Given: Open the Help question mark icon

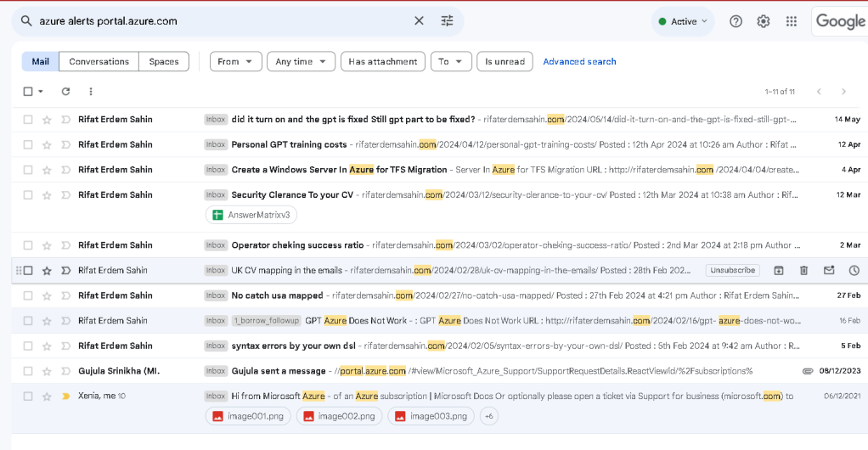Looking at the screenshot, I should point(736,21).
